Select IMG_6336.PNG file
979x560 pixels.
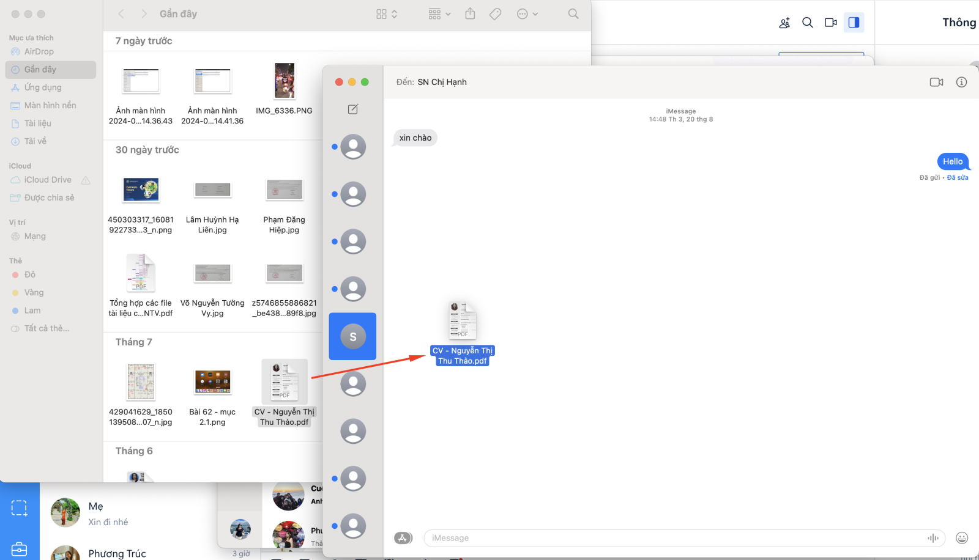tap(284, 89)
